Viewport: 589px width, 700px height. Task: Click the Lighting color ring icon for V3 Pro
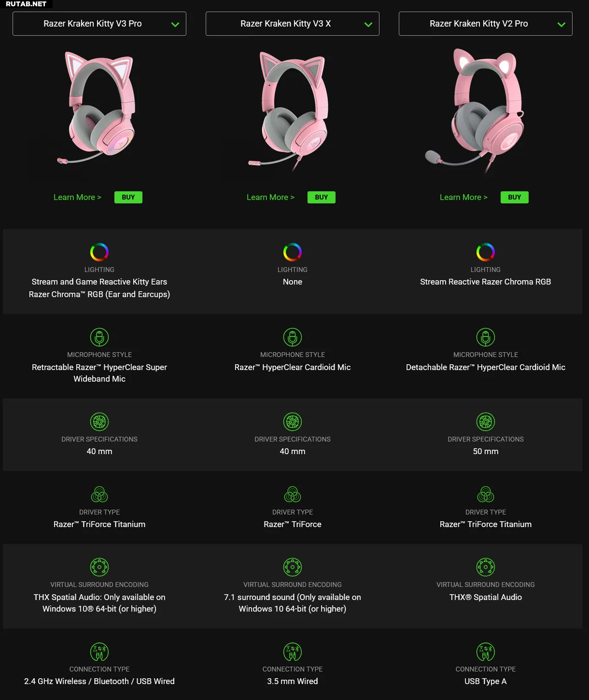[99, 252]
